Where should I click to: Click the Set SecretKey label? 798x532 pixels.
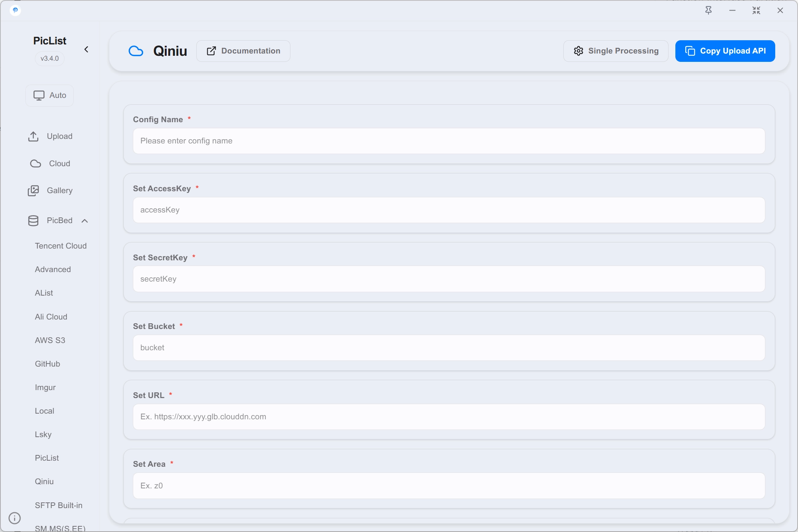[160, 258]
